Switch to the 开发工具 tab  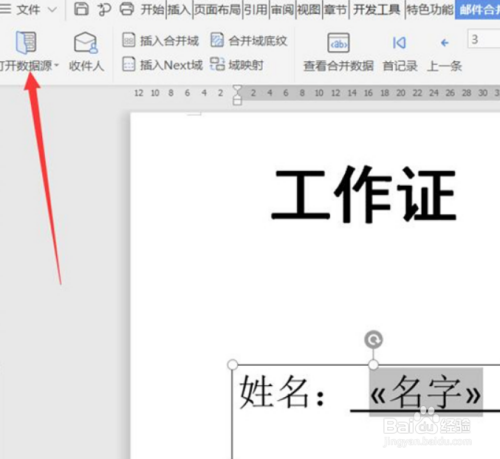pyautogui.click(x=377, y=10)
